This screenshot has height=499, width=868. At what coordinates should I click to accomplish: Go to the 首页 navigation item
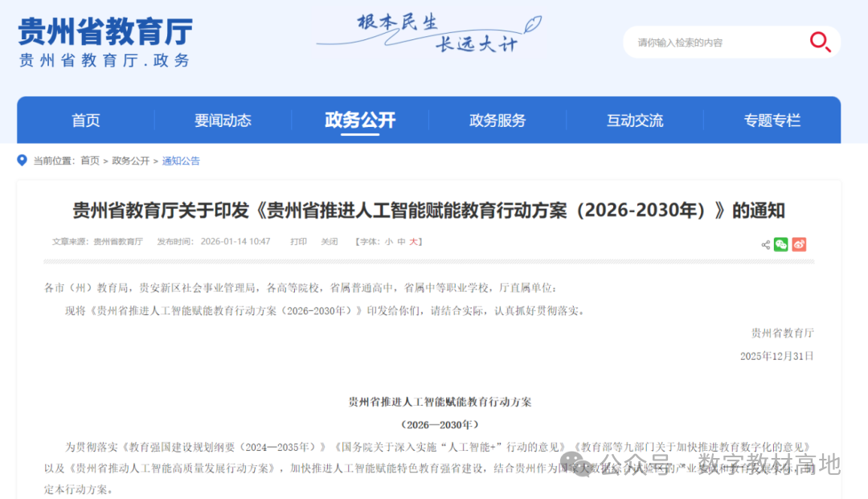85,120
